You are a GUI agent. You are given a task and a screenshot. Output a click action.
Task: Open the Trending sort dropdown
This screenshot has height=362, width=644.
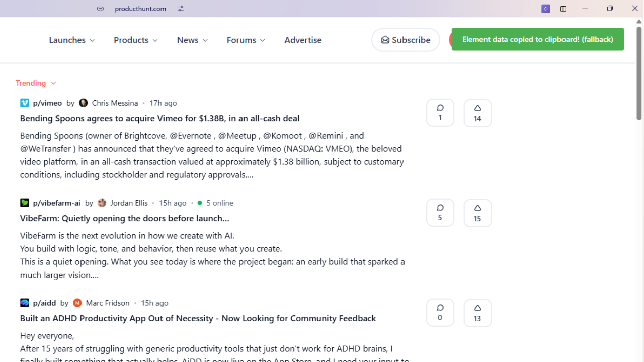tap(36, 83)
